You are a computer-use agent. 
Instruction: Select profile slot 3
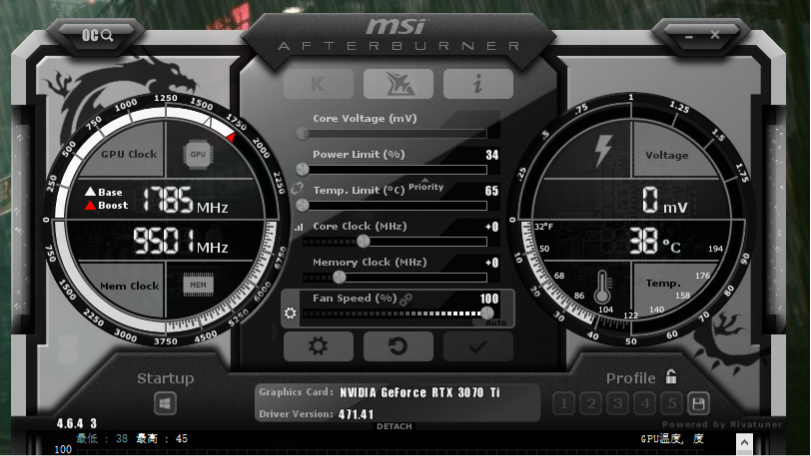[x=618, y=404]
